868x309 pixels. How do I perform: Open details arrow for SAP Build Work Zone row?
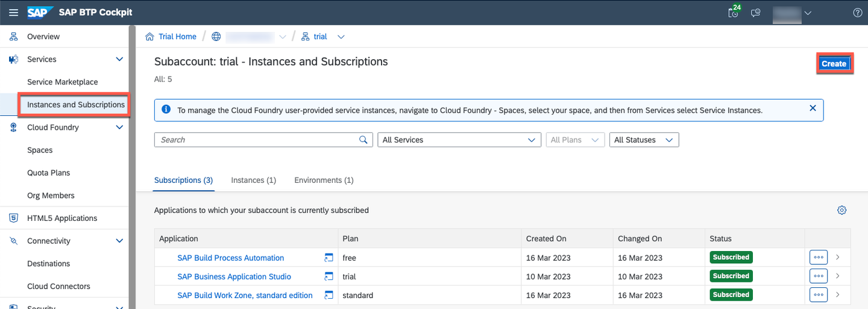[838, 295]
